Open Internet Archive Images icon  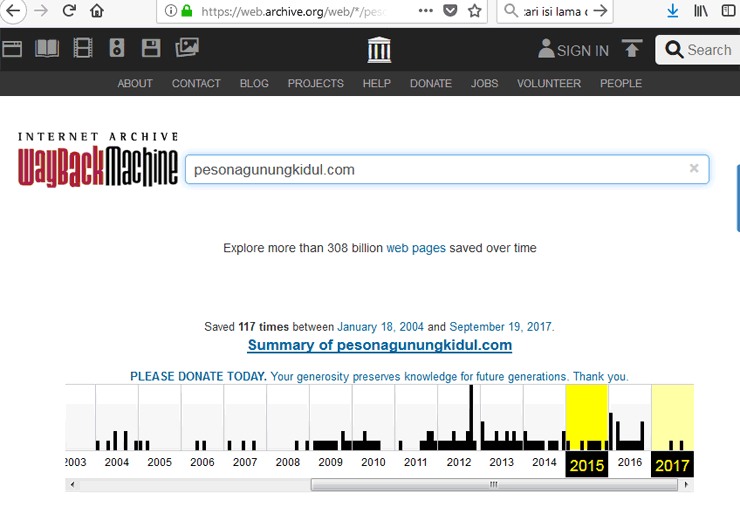pos(187,47)
